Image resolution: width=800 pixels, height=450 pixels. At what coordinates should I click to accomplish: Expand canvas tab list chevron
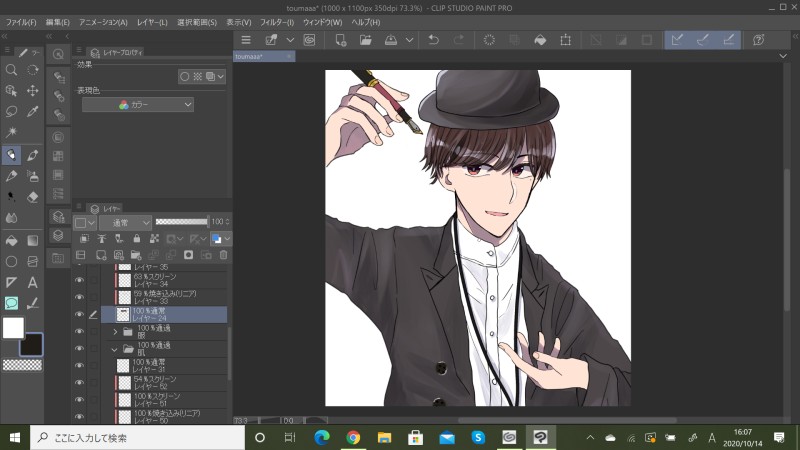(x=783, y=56)
